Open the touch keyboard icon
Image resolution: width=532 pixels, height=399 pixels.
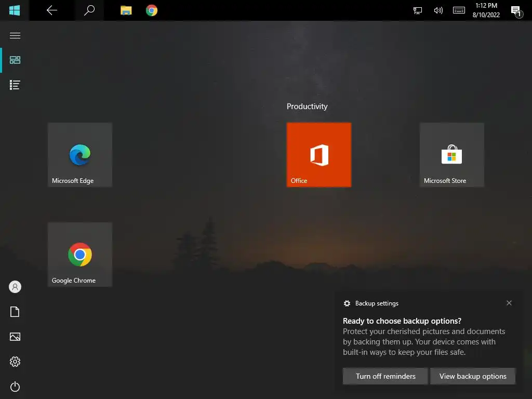click(459, 10)
